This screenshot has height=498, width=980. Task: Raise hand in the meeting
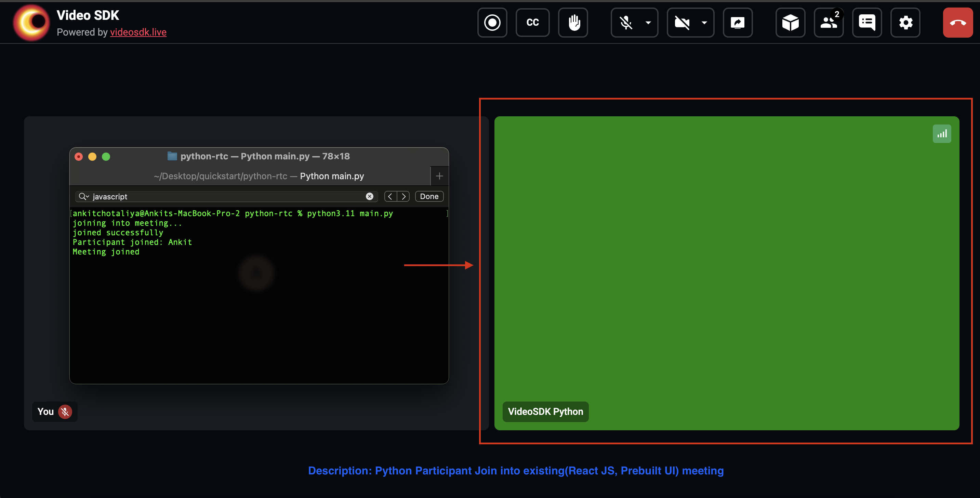(x=573, y=23)
